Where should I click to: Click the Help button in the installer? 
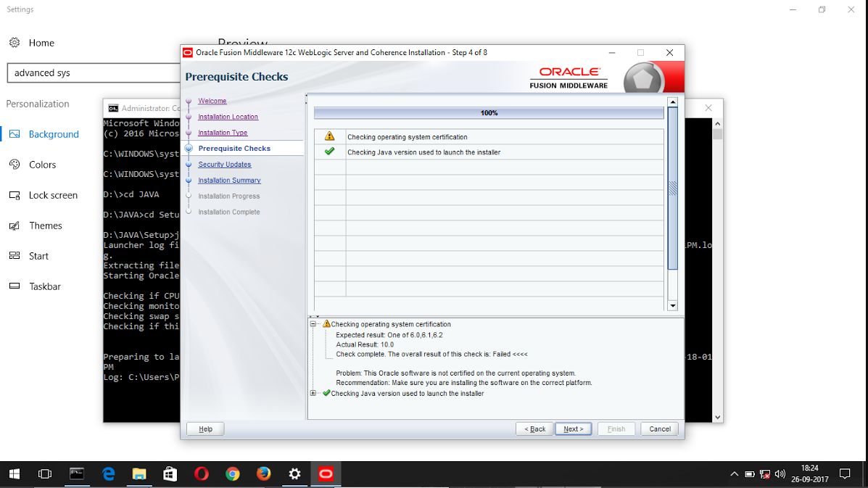click(205, 429)
